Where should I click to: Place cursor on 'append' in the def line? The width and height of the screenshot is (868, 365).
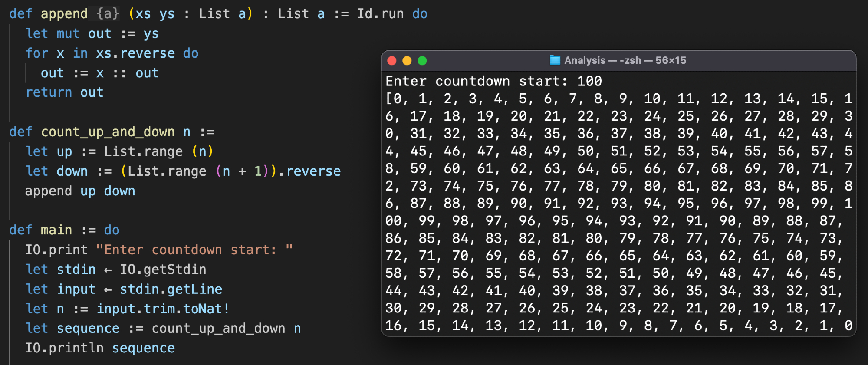coord(64,14)
